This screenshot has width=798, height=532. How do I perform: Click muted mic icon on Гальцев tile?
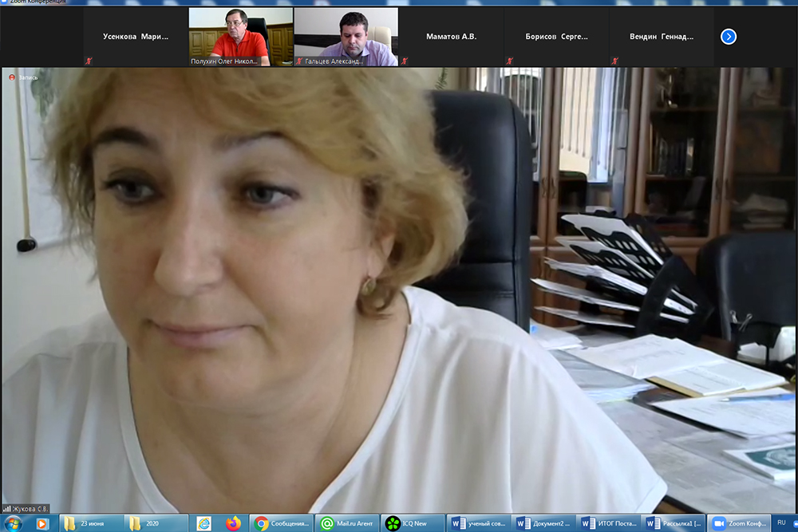(299, 61)
